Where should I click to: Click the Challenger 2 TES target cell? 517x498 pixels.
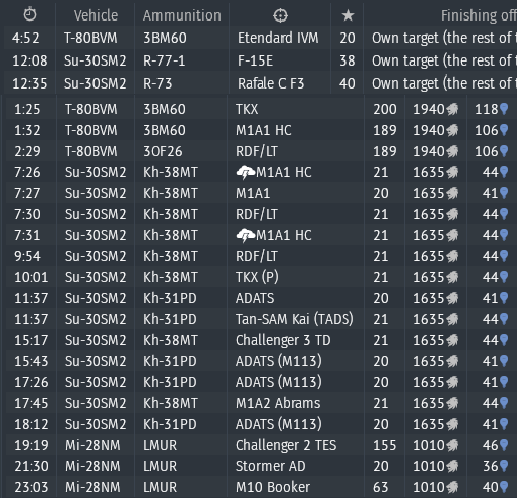[x=286, y=445]
